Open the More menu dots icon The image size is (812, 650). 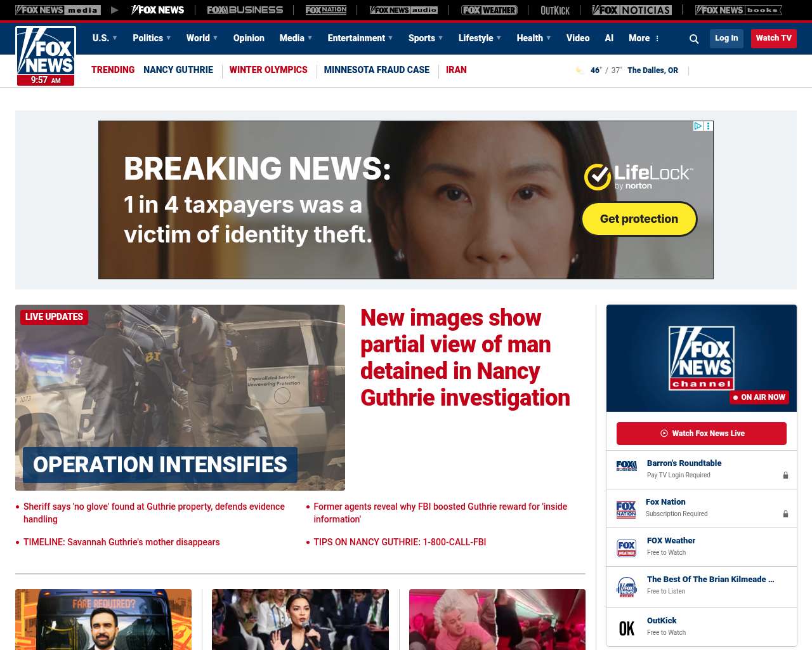pyautogui.click(x=657, y=39)
